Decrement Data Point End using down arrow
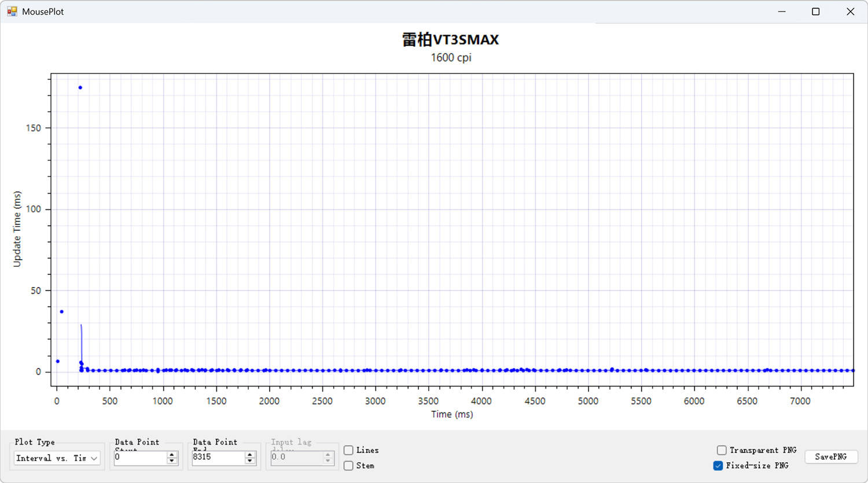Viewport: 868px width, 483px height. tap(250, 461)
